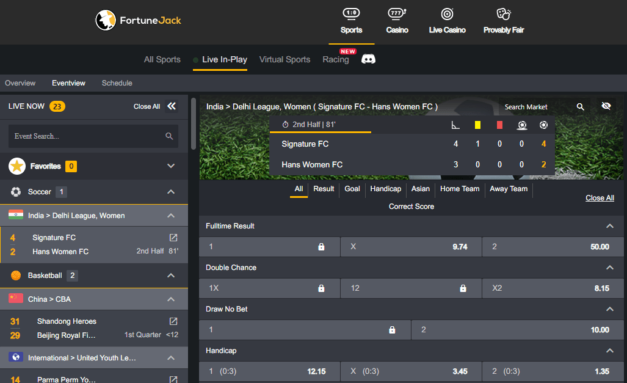Collapse sidebar with double chevron icon

pos(172,106)
